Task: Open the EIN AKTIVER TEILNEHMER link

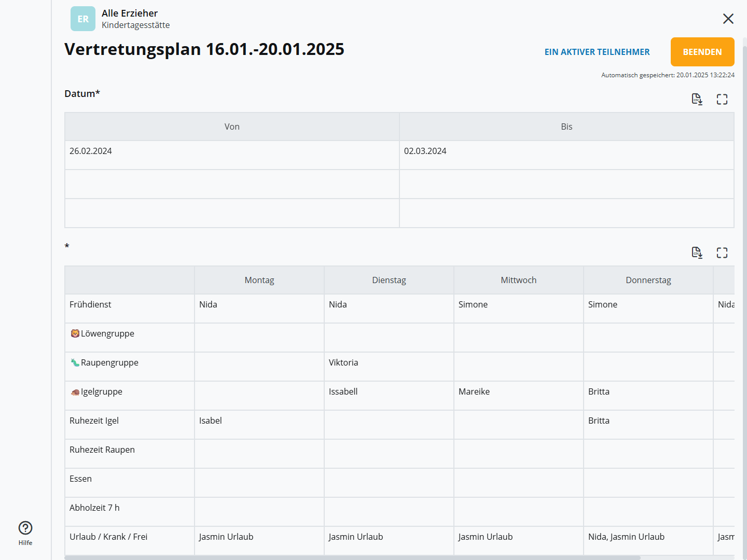Action: pos(597,52)
